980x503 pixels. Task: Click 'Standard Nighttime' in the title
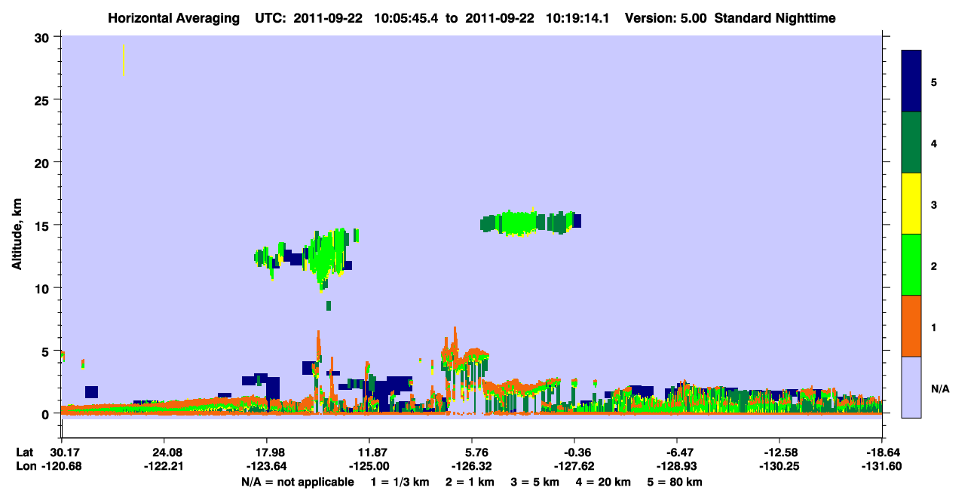click(775, 18)
